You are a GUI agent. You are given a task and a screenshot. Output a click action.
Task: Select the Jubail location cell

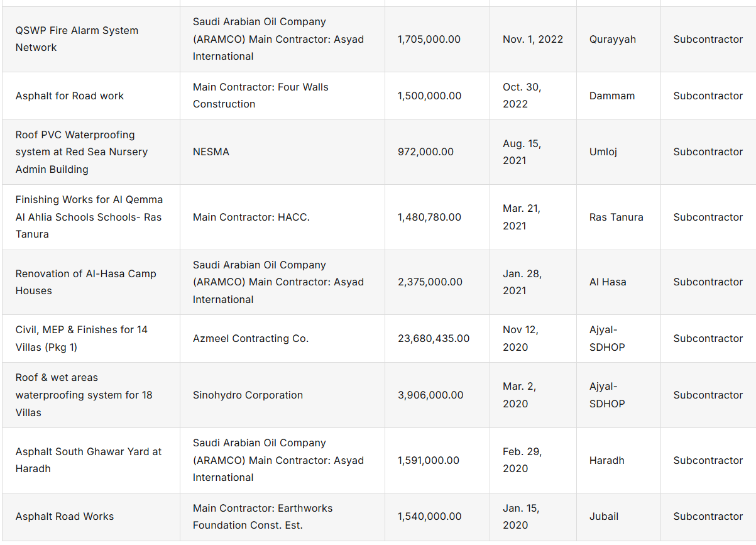pyautogui.click(x=604, y=516)
